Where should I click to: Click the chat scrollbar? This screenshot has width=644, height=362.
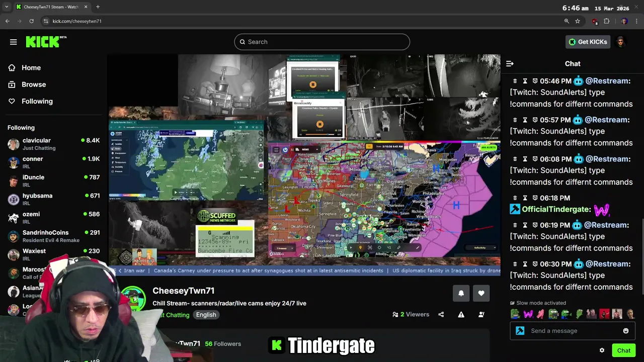642,256
